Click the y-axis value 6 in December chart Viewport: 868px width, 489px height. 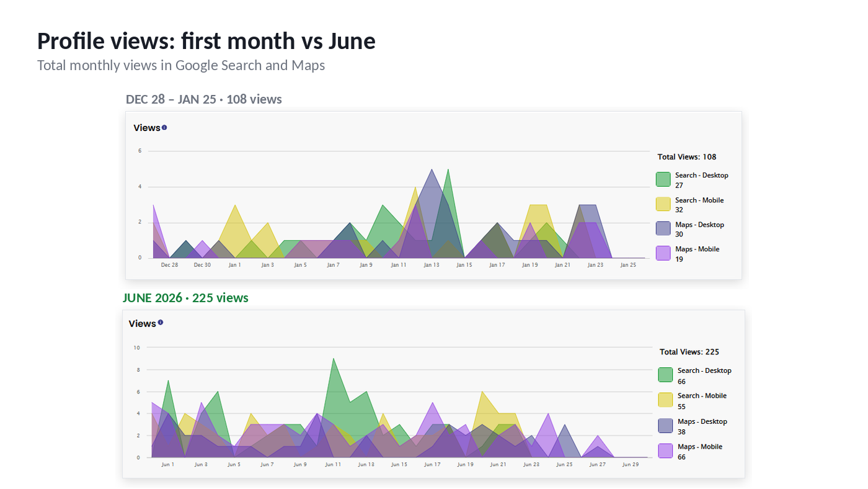[140, 151]
